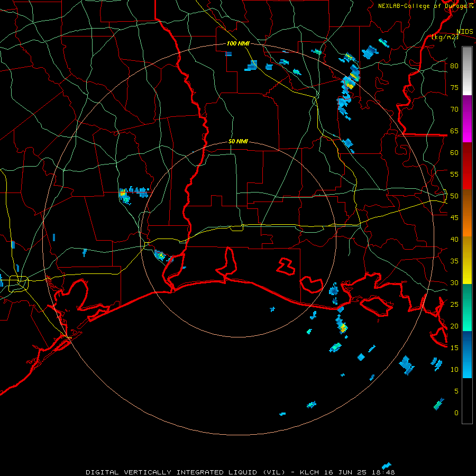Click the NEXLAB-College of DuPage label
Viewport: 476px width, 476px height.
(x=425, y=6)
